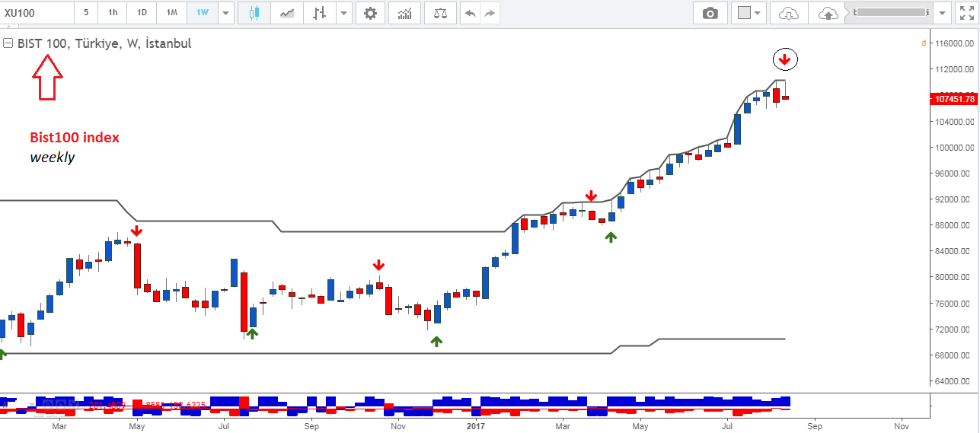Viewport: 980px width, 433px height.
Task: Expand the chart style dropdown
Action: [x=344, y=13]
